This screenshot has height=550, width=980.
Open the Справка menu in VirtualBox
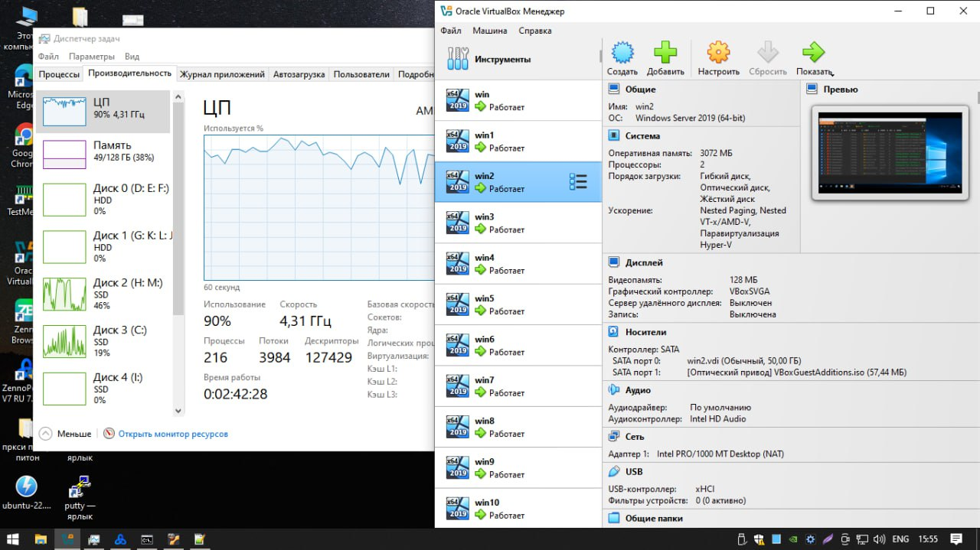point(535,31)
